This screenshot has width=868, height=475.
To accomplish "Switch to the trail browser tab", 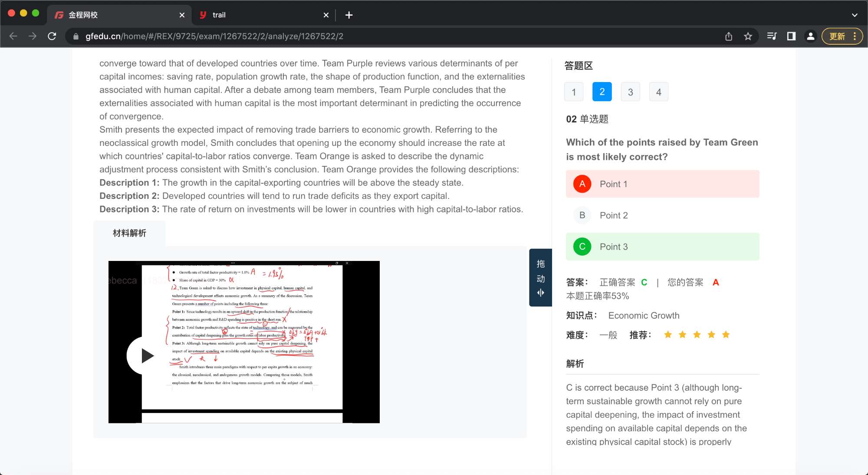I will 260,15.
